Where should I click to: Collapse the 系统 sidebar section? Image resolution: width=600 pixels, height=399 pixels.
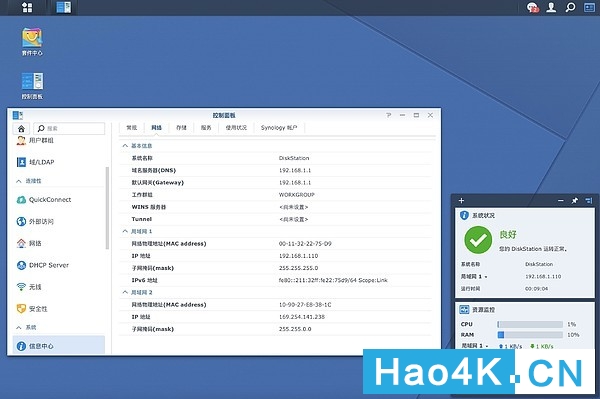[x=19, y=327]
